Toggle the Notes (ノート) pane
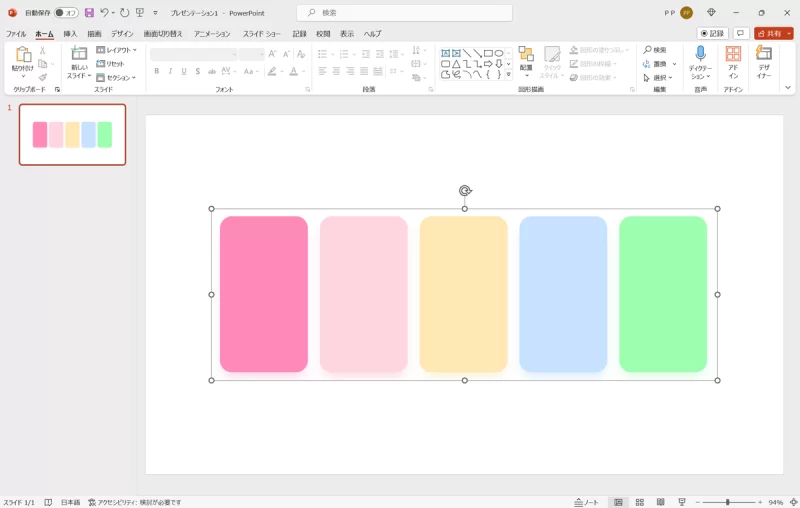 (587, 502)
